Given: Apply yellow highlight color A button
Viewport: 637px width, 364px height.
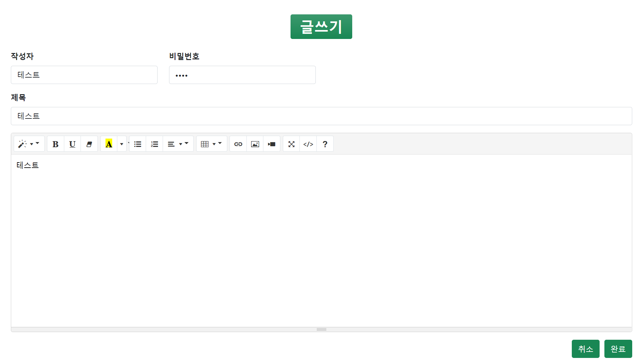Looking at the screenshot, I should pyautogui.click(x=109, y=144).
